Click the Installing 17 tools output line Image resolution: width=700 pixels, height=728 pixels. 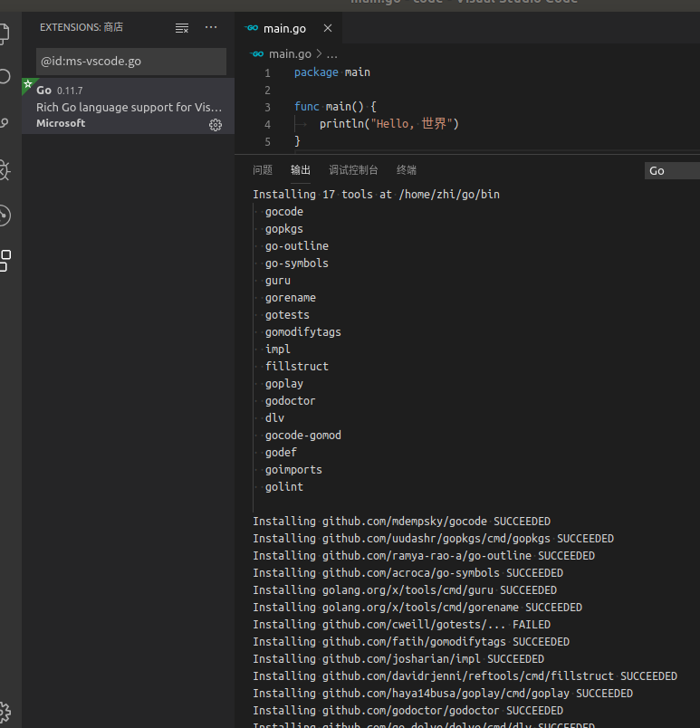point(376,194)
